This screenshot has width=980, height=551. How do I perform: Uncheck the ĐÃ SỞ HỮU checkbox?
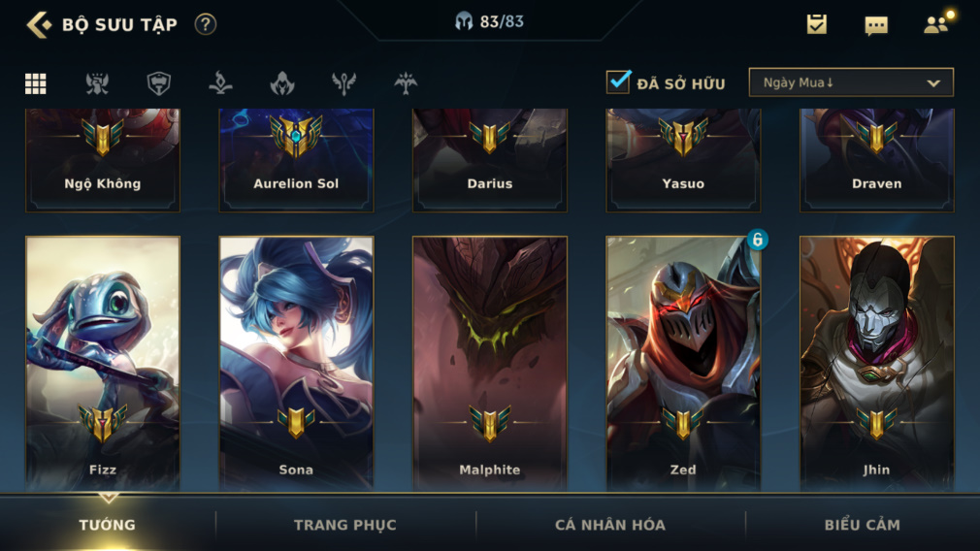point(618,81)
